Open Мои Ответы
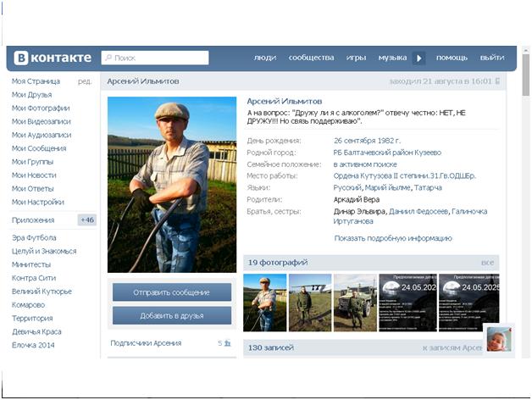 [x=32, y=189]
